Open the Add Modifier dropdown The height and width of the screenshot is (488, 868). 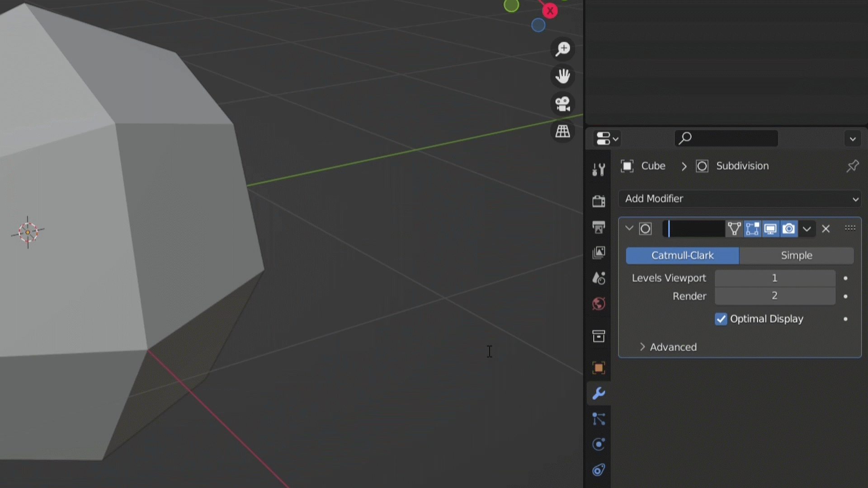coord(740,199)
